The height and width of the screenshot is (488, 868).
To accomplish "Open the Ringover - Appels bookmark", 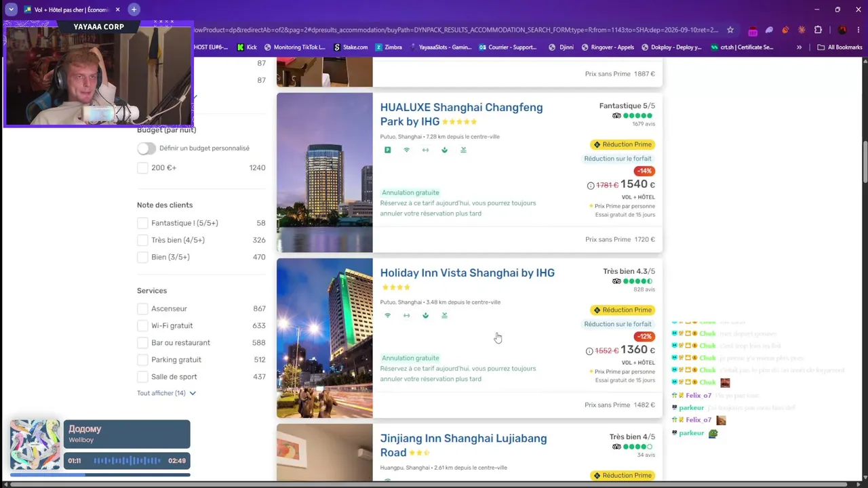I will [606, 47].
